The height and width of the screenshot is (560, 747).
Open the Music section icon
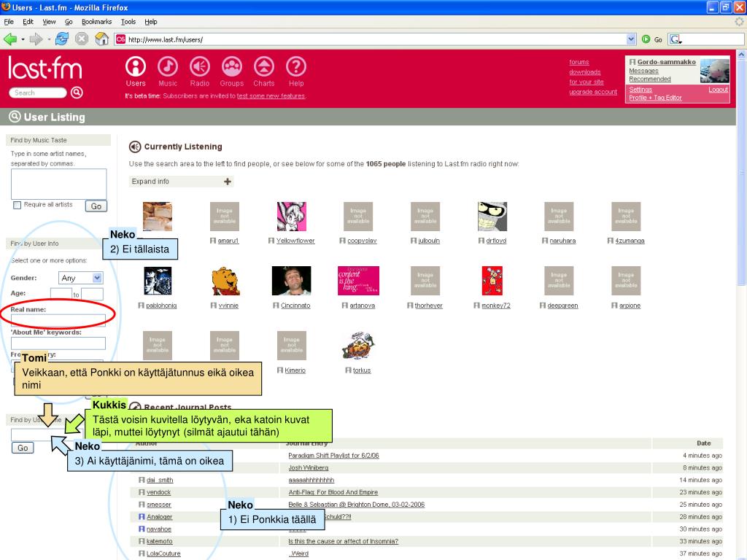[x=168, y=66]
